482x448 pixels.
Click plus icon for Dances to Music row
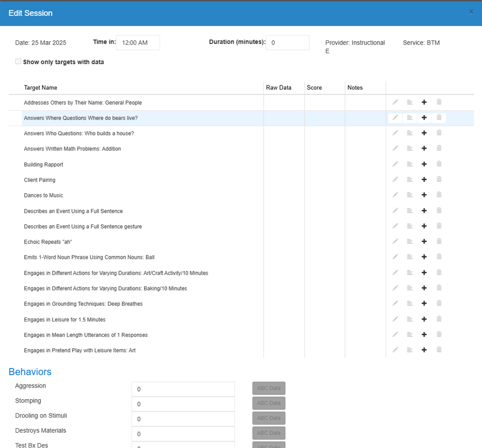[x=424, y=195]
